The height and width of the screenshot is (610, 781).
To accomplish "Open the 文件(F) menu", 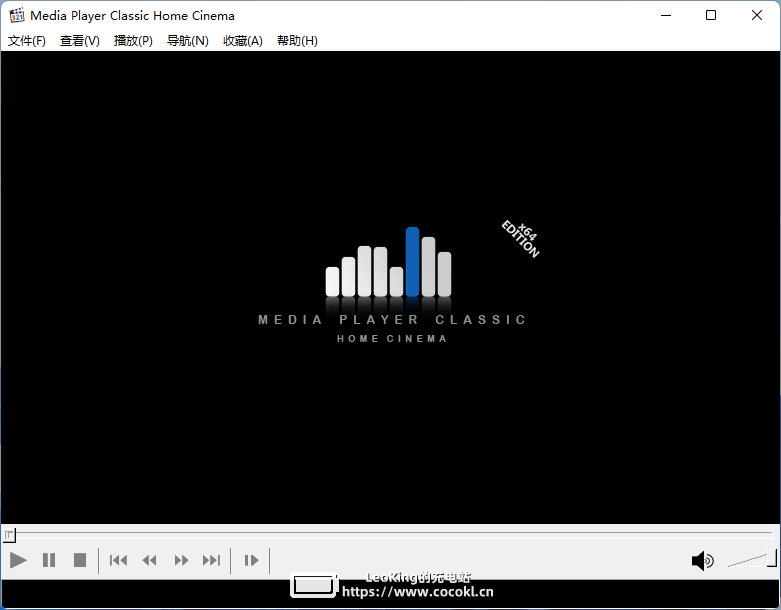I will point(27,41).
